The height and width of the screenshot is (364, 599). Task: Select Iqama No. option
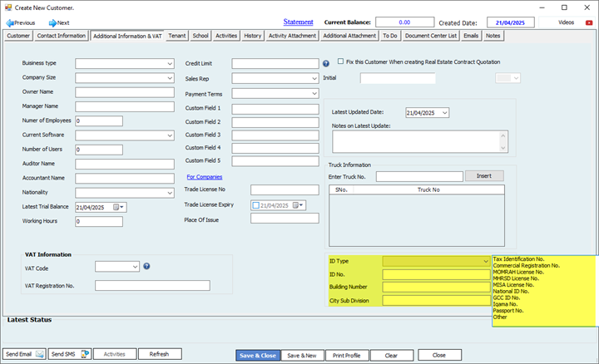tap(505, 304)
